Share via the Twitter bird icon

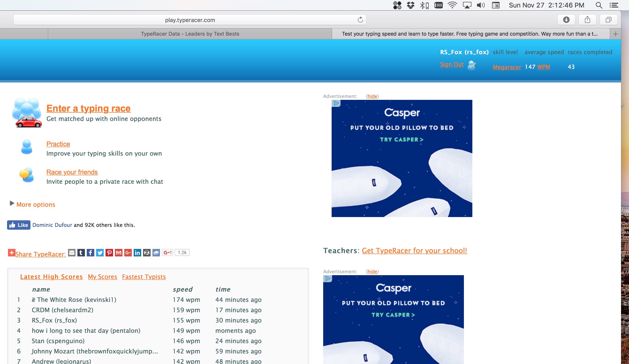click(x=100, y=252)
